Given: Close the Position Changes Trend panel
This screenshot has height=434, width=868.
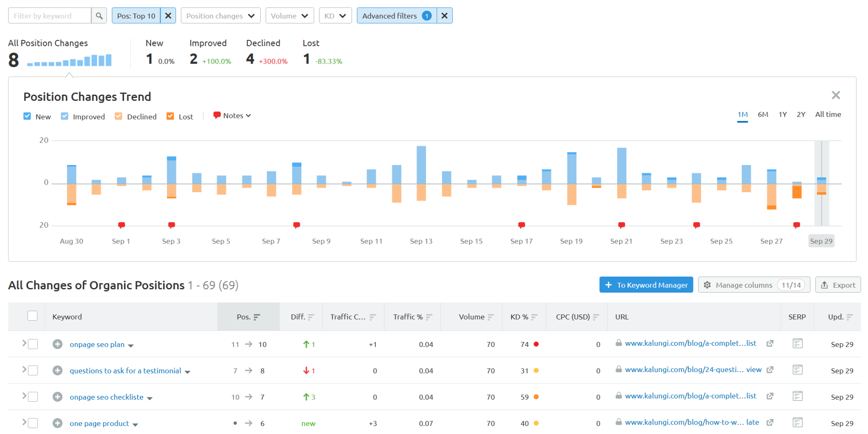Looking at the screenshot, I should click(x=835, y=95).
